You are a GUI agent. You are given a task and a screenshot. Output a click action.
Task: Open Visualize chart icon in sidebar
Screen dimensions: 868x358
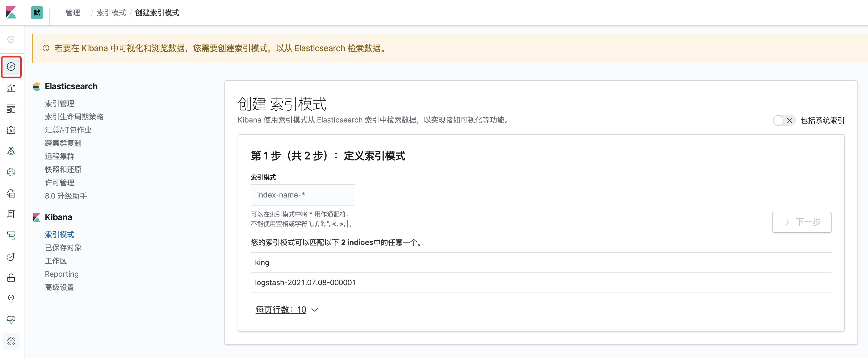pos(11,88)
